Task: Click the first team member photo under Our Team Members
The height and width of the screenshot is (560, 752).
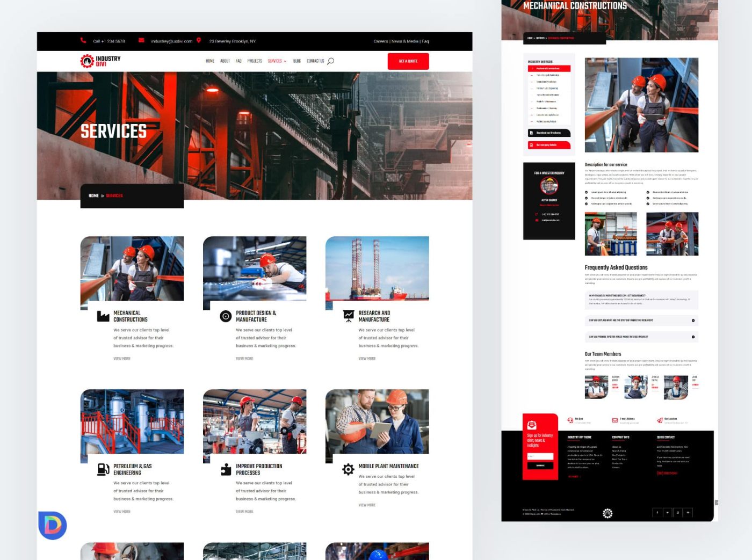Action: point(596,387)
